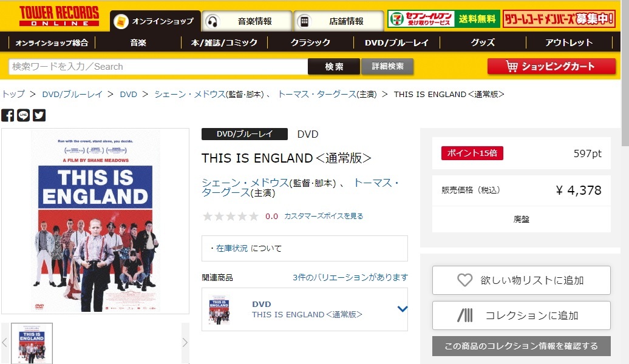Select オンラインショップ tab

[x=155, y=21]
